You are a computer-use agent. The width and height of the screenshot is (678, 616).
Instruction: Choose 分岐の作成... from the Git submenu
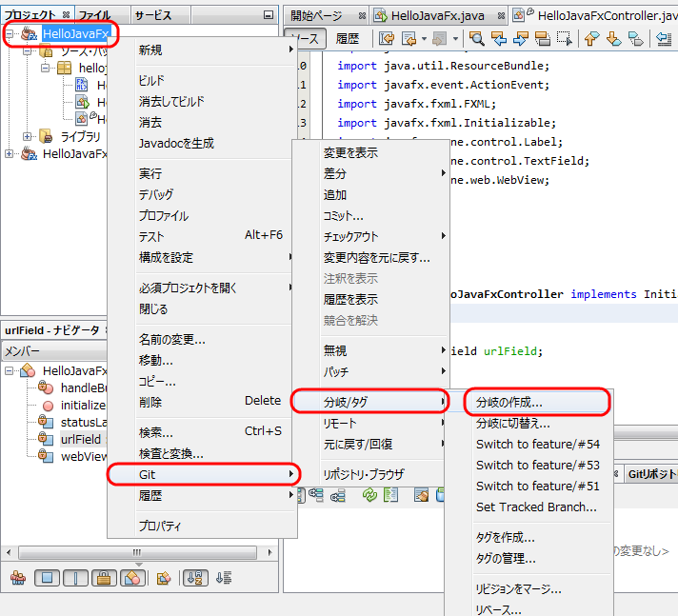pos(509,403)
